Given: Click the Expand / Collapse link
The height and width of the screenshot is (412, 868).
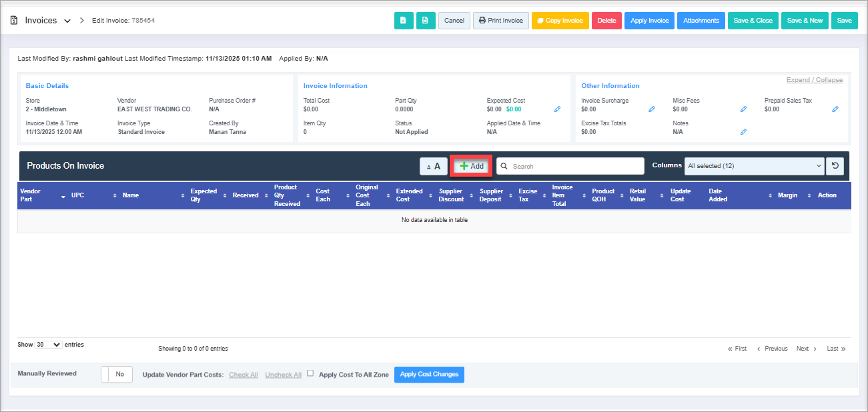Looking at the screenshot, I should (x=814, y=80).
